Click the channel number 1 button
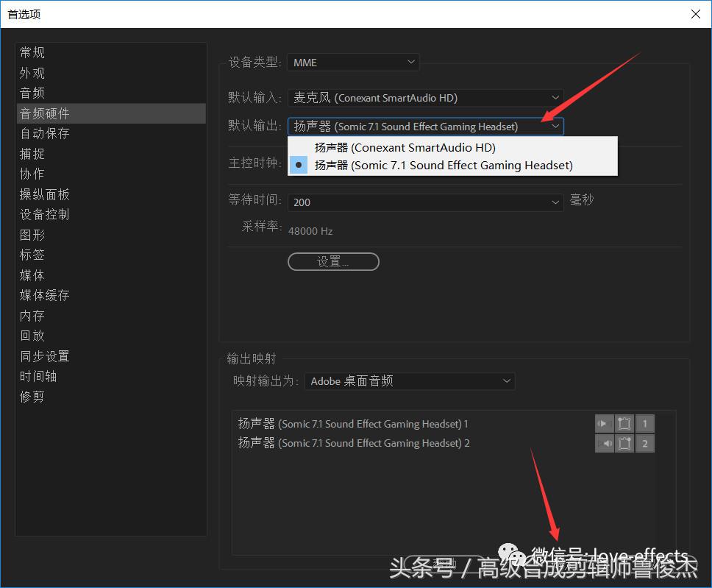The image size is (712, 588). [644, 423]
